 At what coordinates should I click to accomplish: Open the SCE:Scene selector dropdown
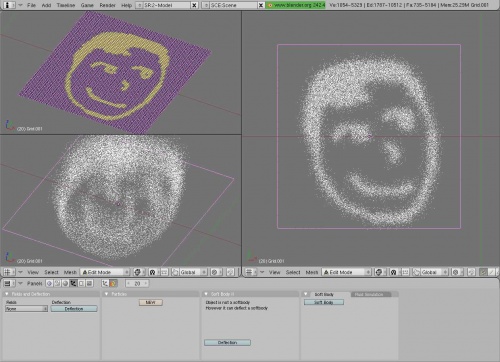206,5
